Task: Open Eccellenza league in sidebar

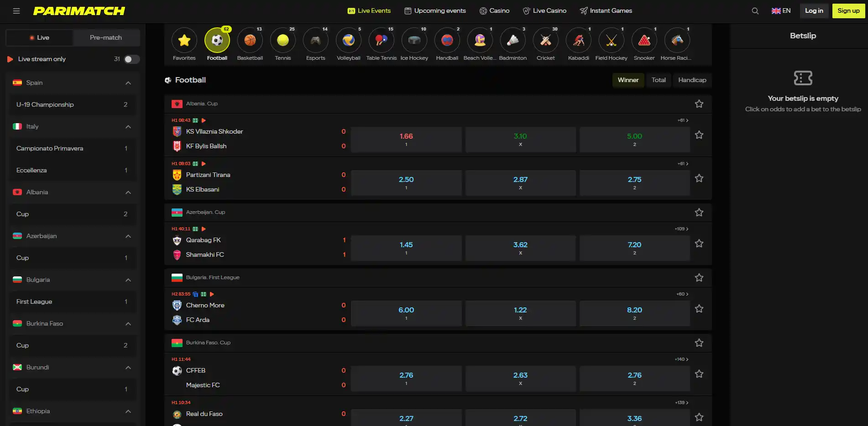Action: point(73,171)
